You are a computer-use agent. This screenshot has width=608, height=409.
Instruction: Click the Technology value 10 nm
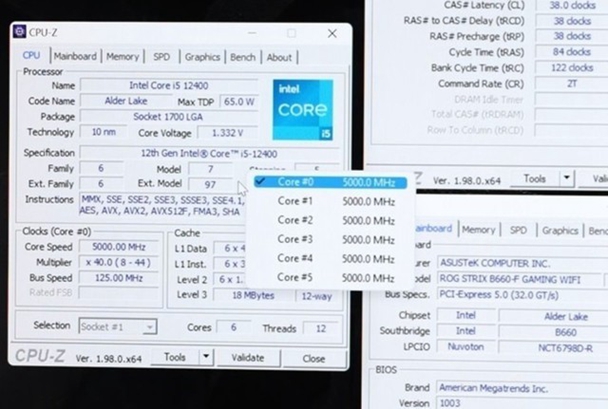coord(104,132)
